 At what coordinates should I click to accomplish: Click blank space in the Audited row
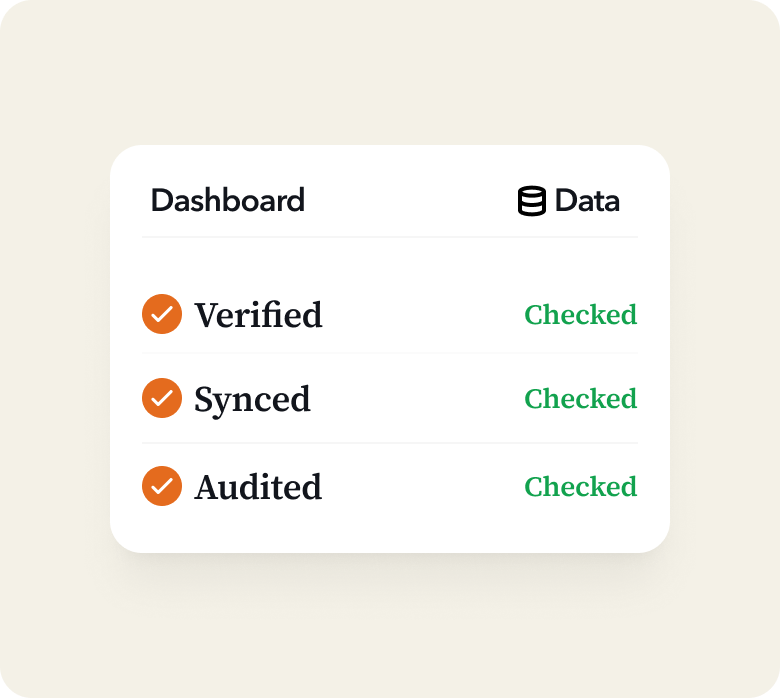click(420, 487)
